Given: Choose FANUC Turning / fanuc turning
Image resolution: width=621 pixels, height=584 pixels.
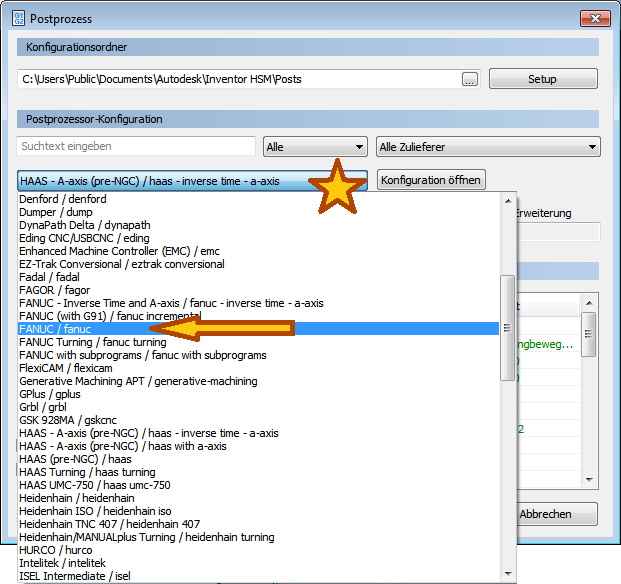Looking at the screenshot, I should (x=258, y=342).
